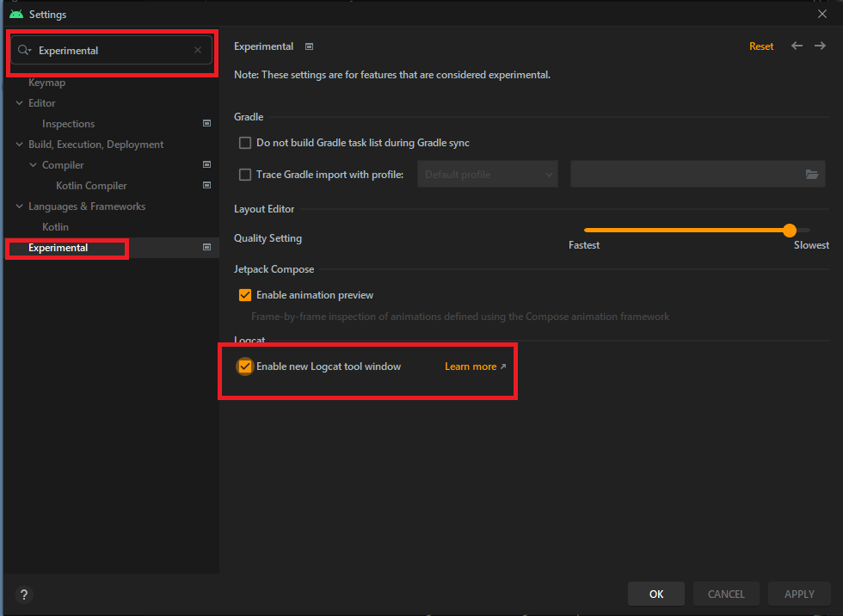Select Keymap in settings tree
Image resolution: width=843 pixels, height=616 pixels.
(x=46, y=83)
